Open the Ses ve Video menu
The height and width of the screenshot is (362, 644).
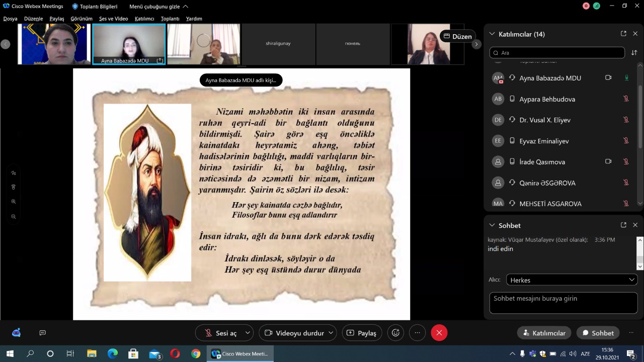[x=114, y=19]
